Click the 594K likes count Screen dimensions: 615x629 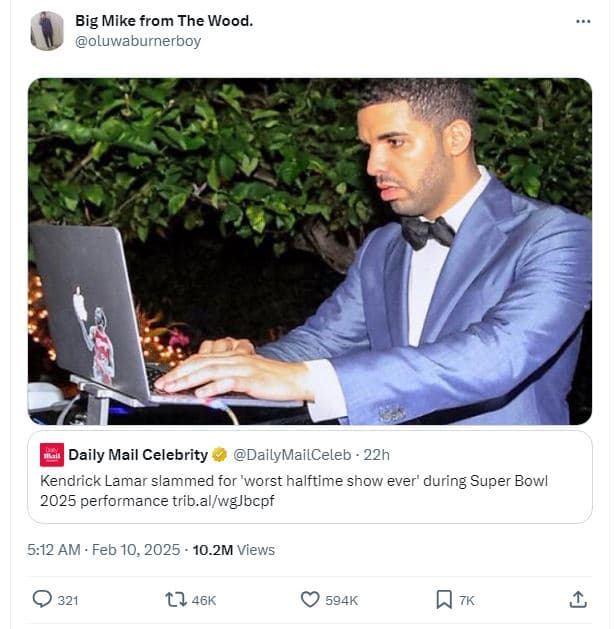tap(341, 600)
